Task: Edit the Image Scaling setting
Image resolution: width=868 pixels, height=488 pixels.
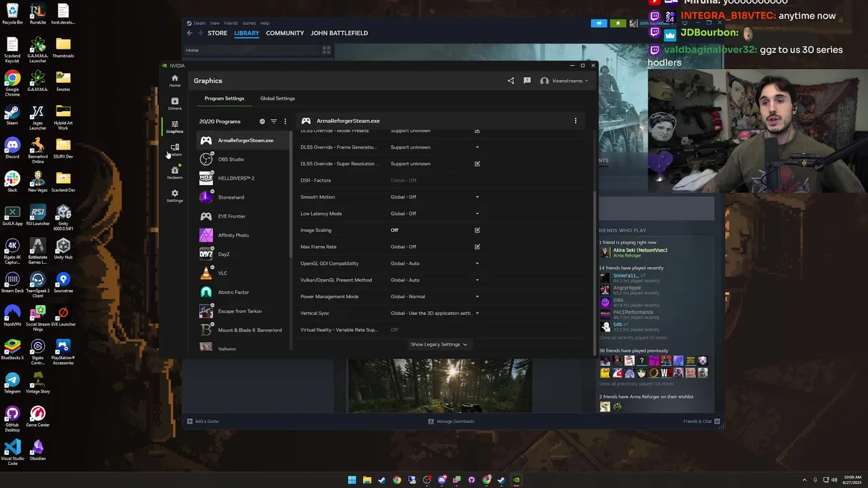Action: click(477, 230)
